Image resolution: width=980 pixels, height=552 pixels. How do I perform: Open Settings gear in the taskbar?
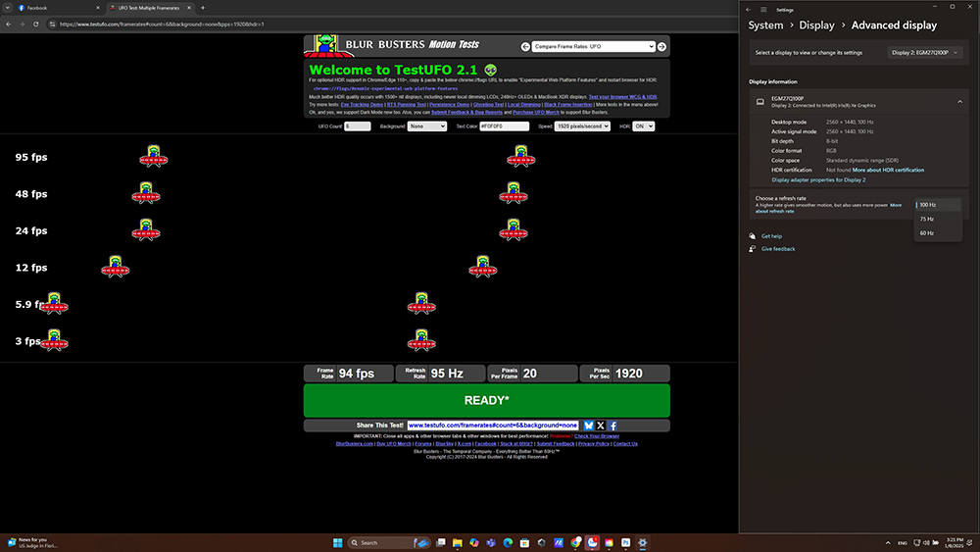click(x=643, y=542)
